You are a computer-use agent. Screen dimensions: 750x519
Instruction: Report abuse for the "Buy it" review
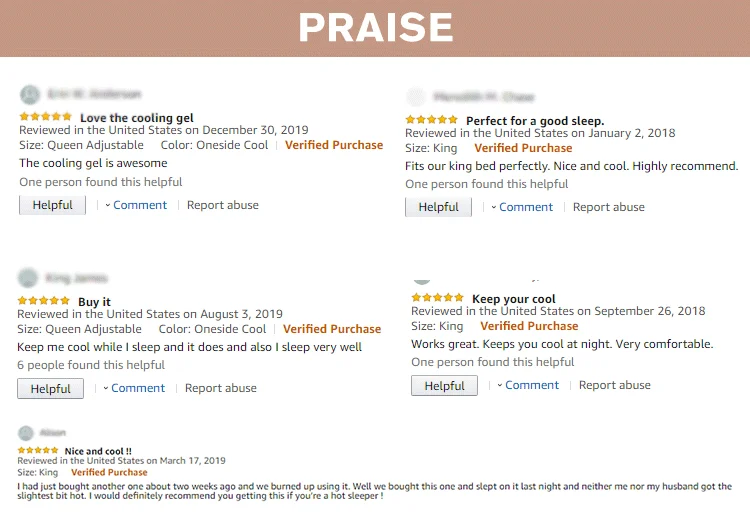point(221,388)
